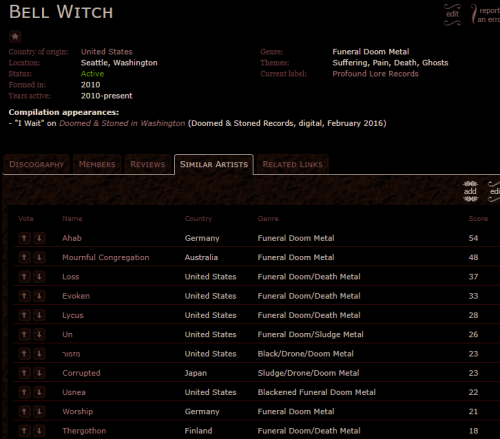500x439 pixels.
Task: Click the edit band icon at top
Action: [x=452, y=14]
